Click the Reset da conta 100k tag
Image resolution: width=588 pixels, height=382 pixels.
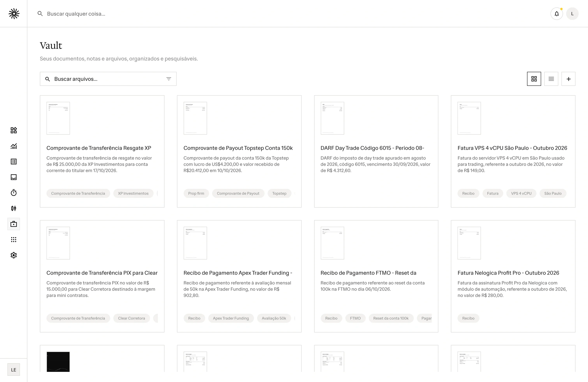coord(391,318)
